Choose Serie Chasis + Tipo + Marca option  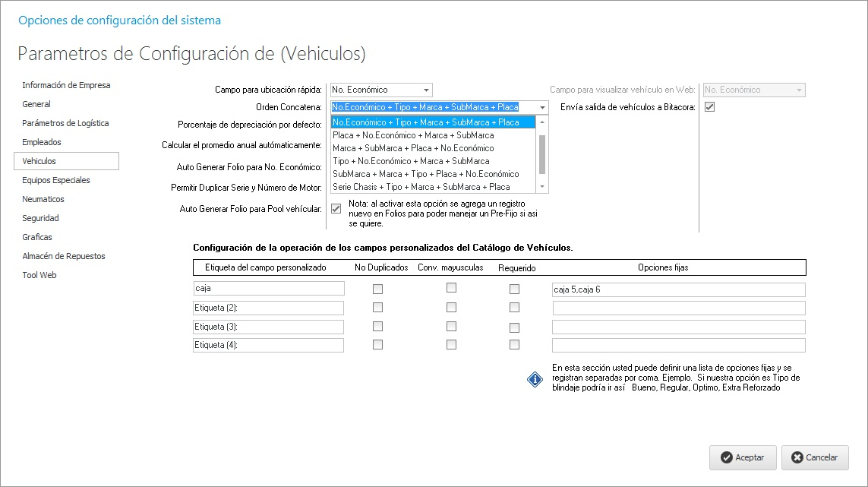[421, 187]
